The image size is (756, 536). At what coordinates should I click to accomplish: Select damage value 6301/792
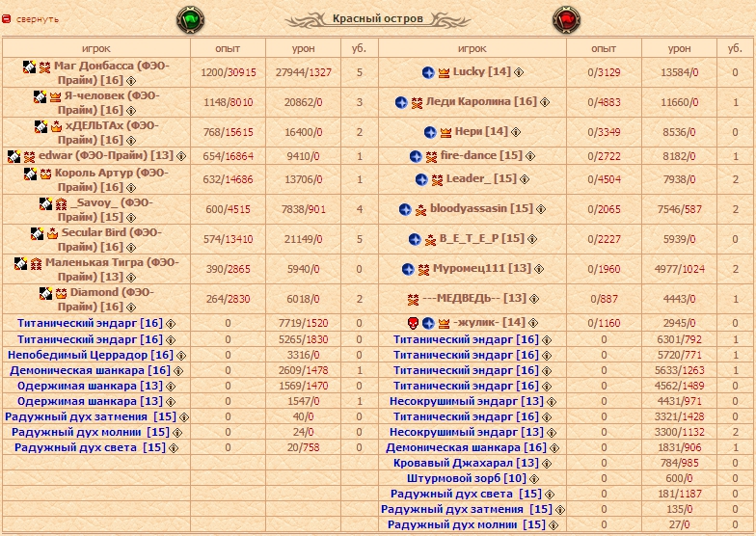[x=679, y=339]
